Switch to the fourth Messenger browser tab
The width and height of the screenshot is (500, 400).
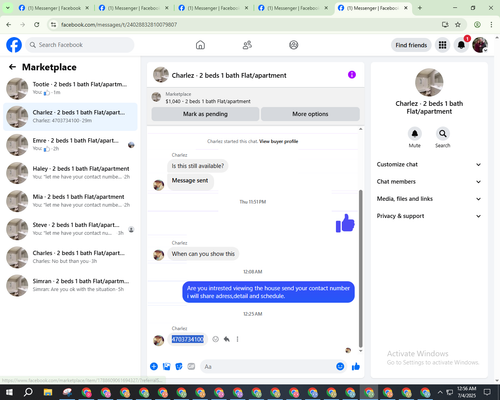click(293, 8)
